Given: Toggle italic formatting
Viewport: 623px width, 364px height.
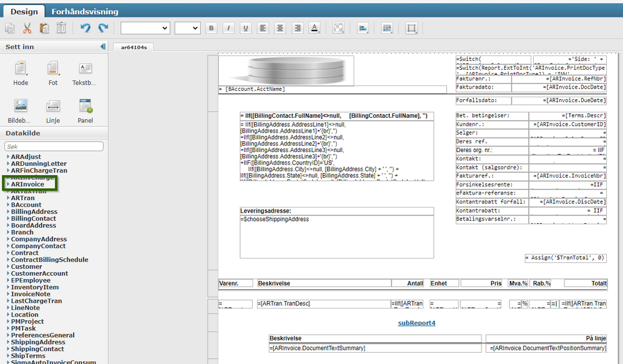Looking at the screenshot, I should [x=228, y=28].
